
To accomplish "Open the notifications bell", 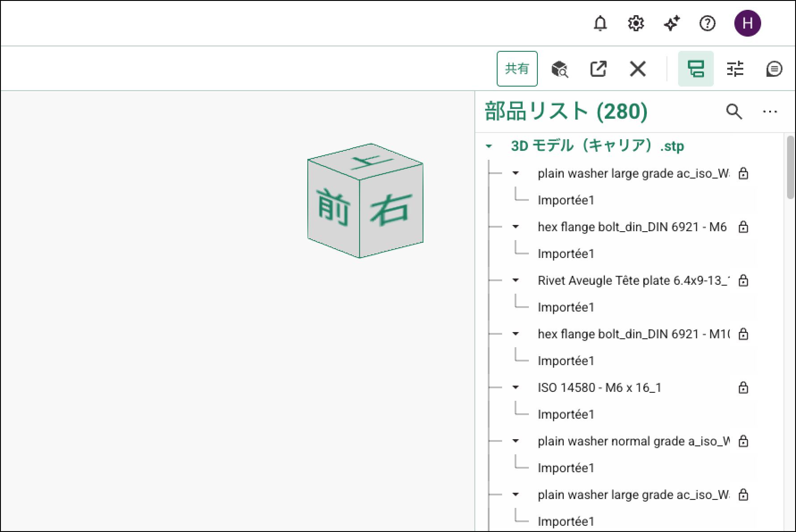I will [x=600, y=23].
